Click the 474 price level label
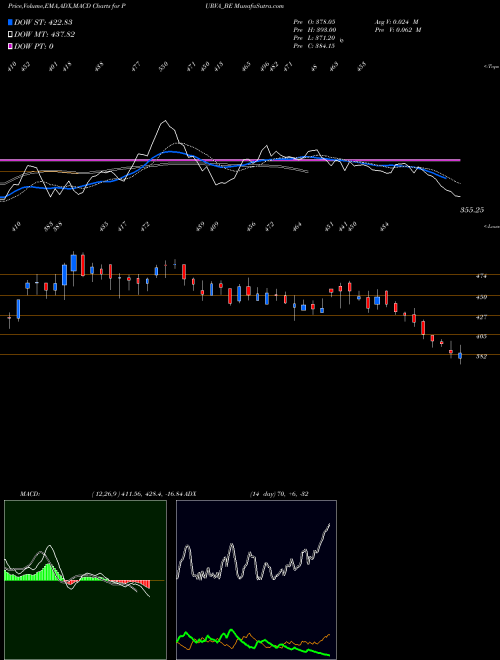500x660 pixels. [481, 276]
